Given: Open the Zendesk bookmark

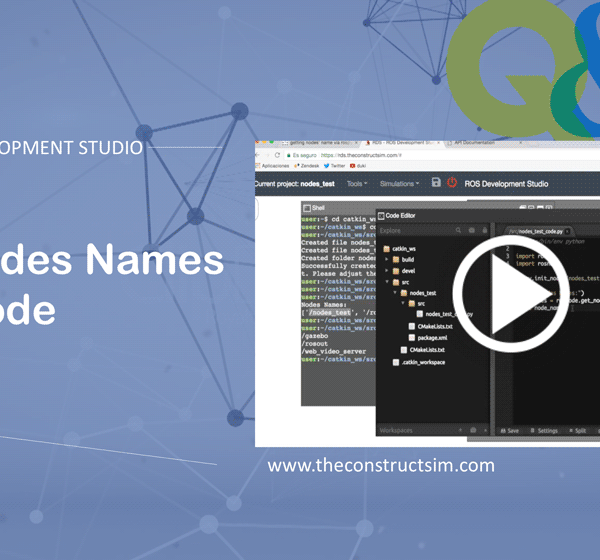Looking at the screenshot, I should point(307,166).
